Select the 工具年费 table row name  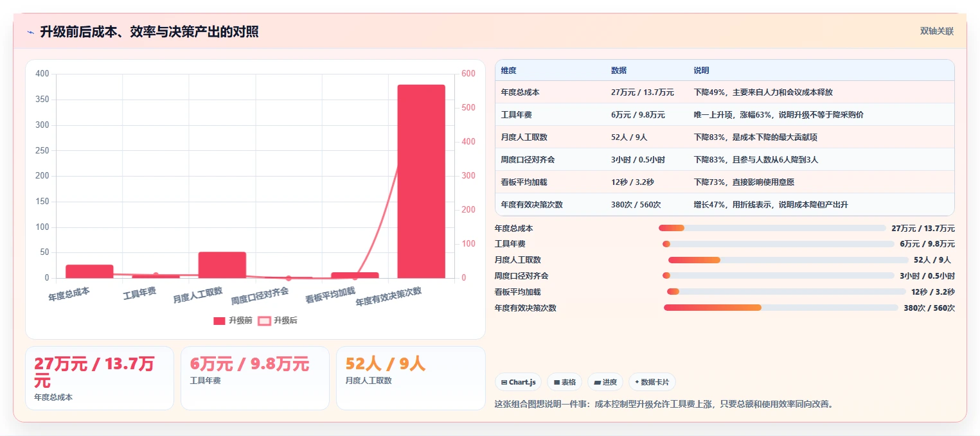point(517,115)
